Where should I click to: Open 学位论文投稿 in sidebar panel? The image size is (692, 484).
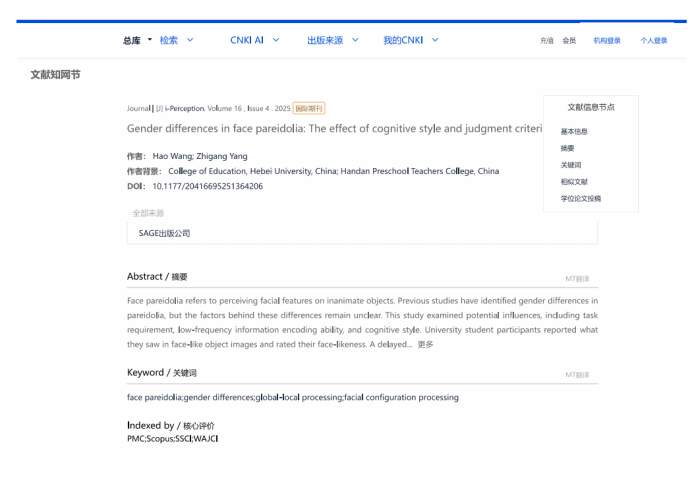580,198
